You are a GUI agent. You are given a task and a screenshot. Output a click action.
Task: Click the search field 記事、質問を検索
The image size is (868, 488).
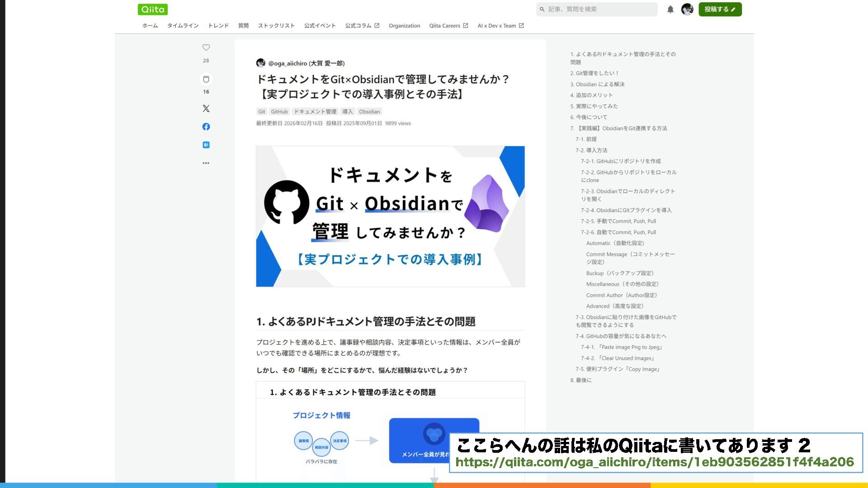click(597, 9)
